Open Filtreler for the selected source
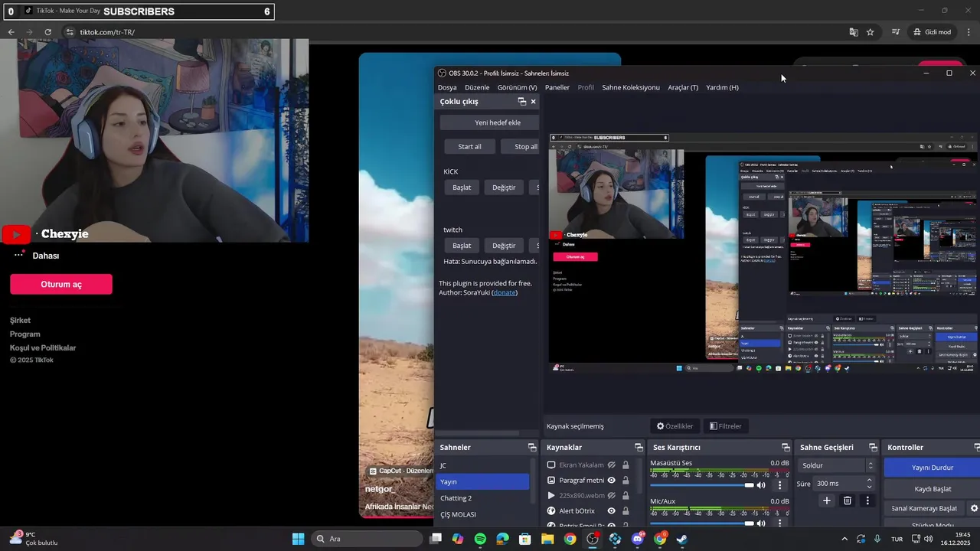 coord(726,426)
